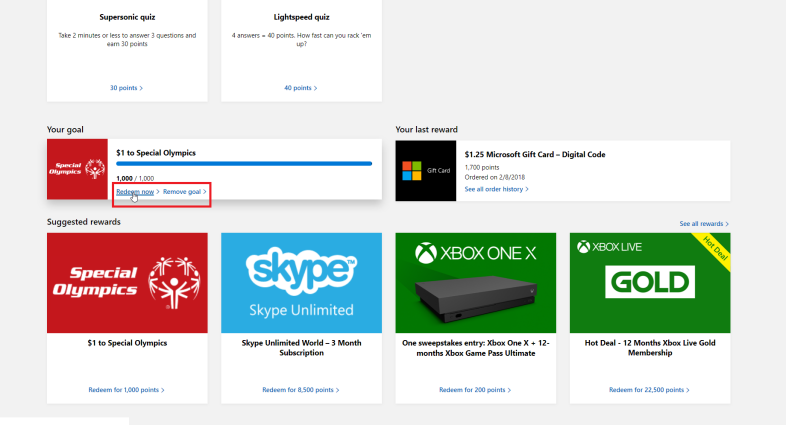This screenshot has height=425, width=786.
Task: Open Xbox One X sweepstakes image
Action: point(476,283)
